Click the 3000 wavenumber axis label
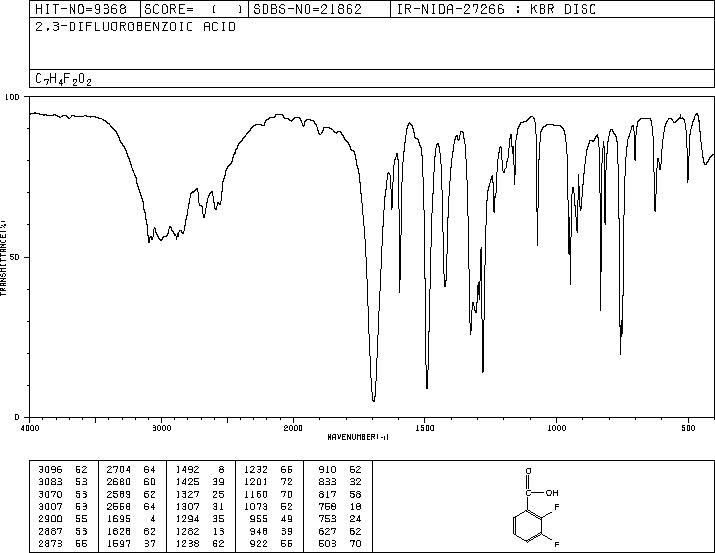Image resolution: width=715 pixels, height=553 pixels. coord(161,428)
